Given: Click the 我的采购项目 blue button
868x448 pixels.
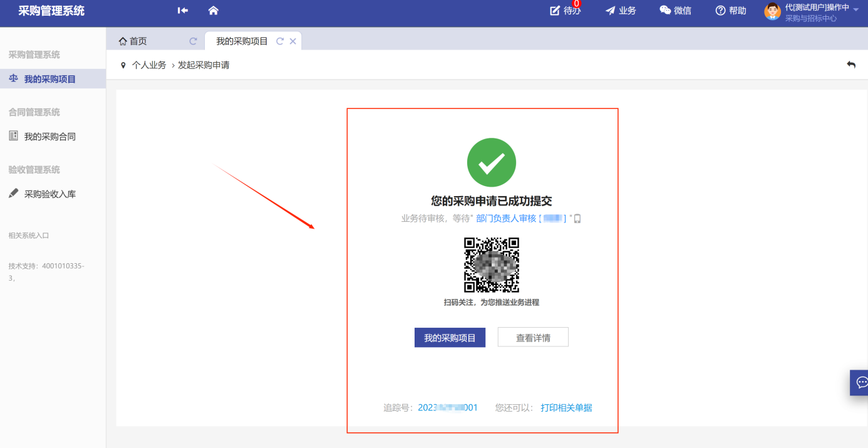Looking at the screenshot, I should tap(450, 338).
